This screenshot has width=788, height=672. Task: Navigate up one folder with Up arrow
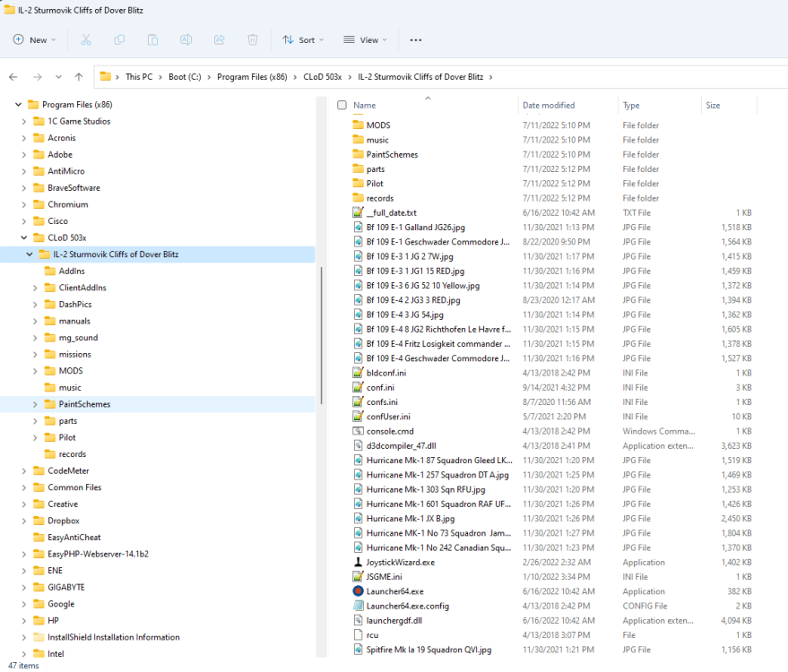[79, 77]
